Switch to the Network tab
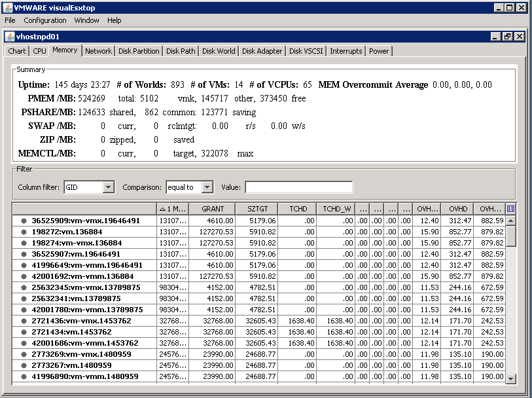 (98, 51)
